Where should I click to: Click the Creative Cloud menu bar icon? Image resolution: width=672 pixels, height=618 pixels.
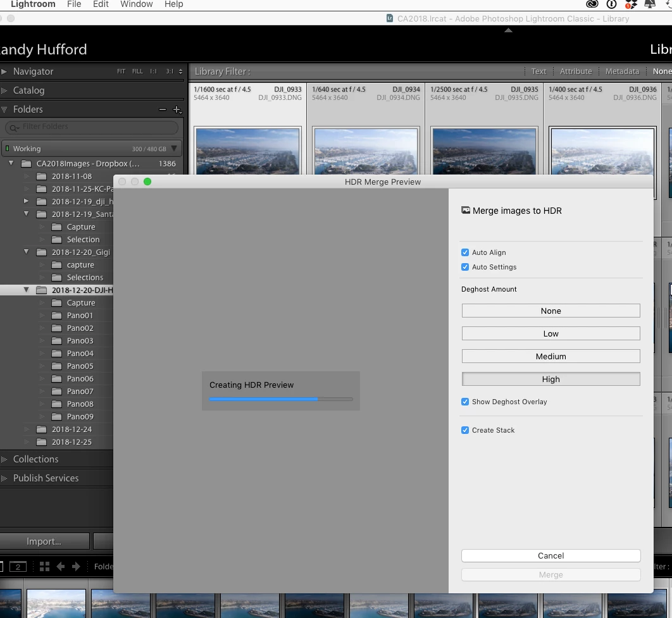(592, 4)
